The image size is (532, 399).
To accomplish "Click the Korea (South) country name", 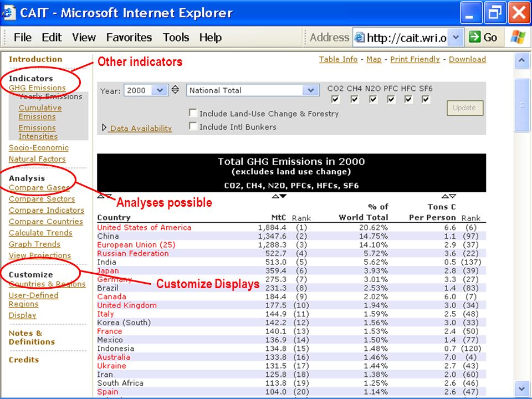I will tap(124, 323).
